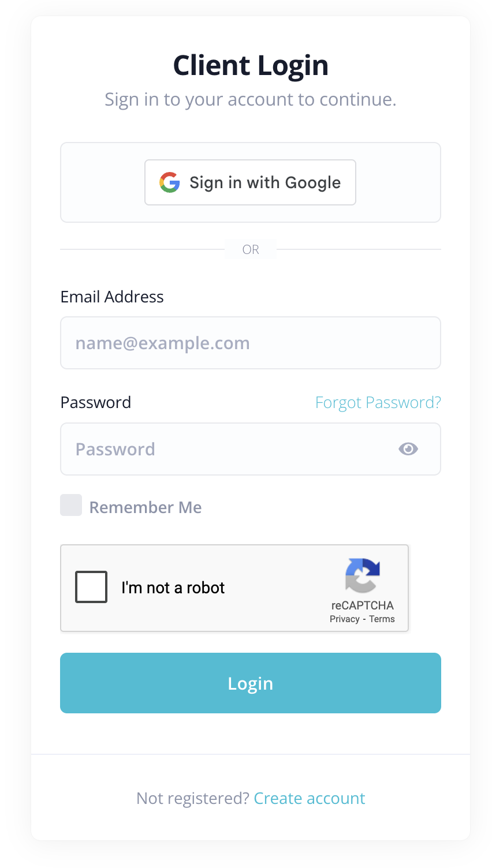The width and height of the screenshot is (492, 868).
Task: Click the OR divider label
Action: tap(251, 249)
